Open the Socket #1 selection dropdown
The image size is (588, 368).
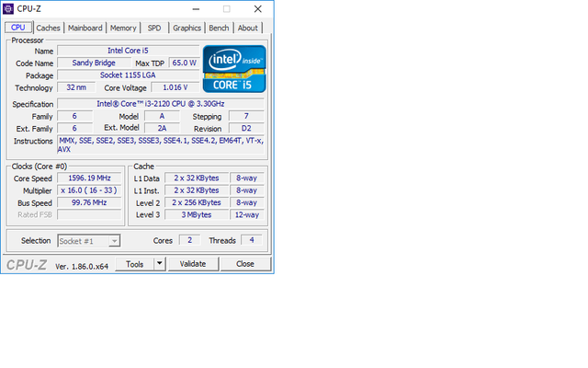[89, 241]
